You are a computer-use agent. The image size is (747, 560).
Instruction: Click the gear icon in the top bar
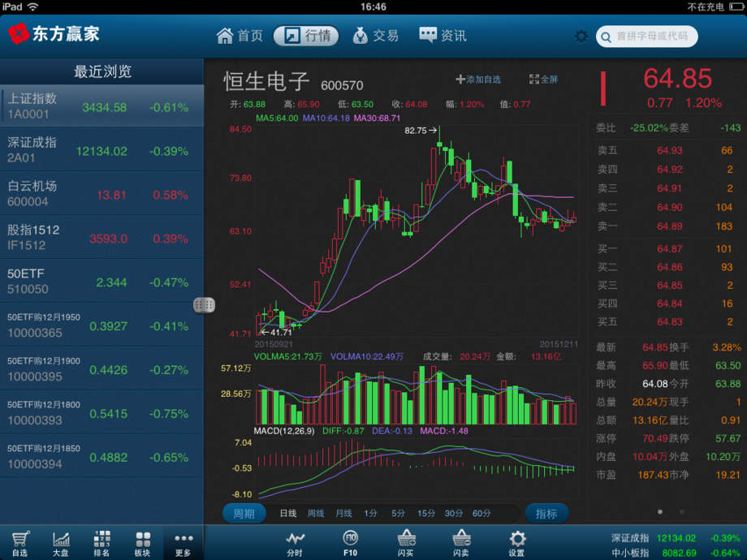[580, 36]
